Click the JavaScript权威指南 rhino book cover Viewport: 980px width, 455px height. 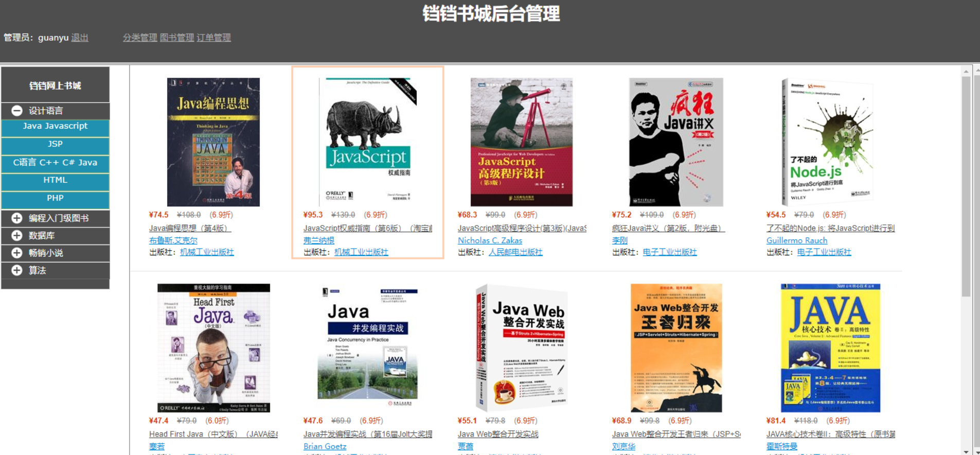click(x=368, y=142)
